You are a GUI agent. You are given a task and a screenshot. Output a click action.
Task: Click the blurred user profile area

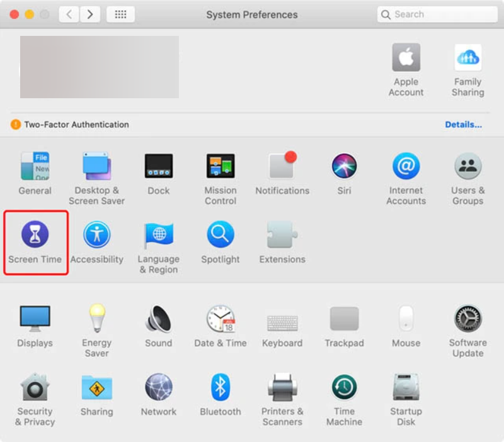click(100, 67)
